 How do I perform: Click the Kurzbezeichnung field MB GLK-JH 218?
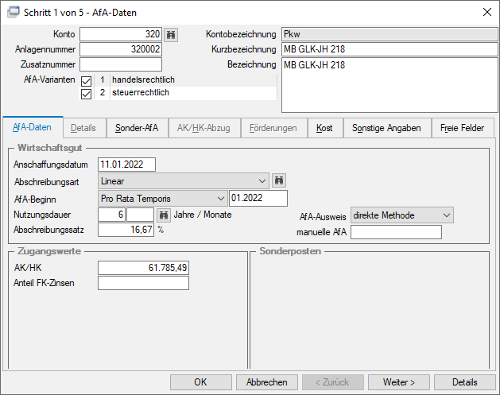pyautogui.click(x=389, y=49)
